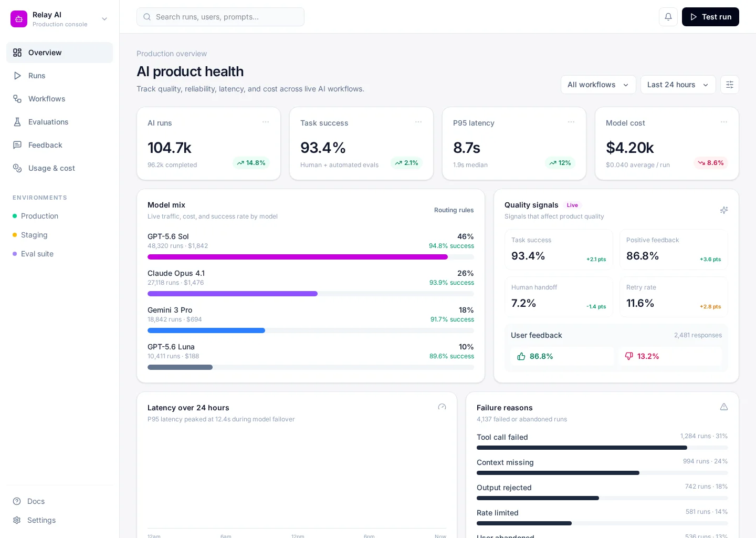
Task: Click the 14.8% trend badge on AI runs
Action: [251, 163]
